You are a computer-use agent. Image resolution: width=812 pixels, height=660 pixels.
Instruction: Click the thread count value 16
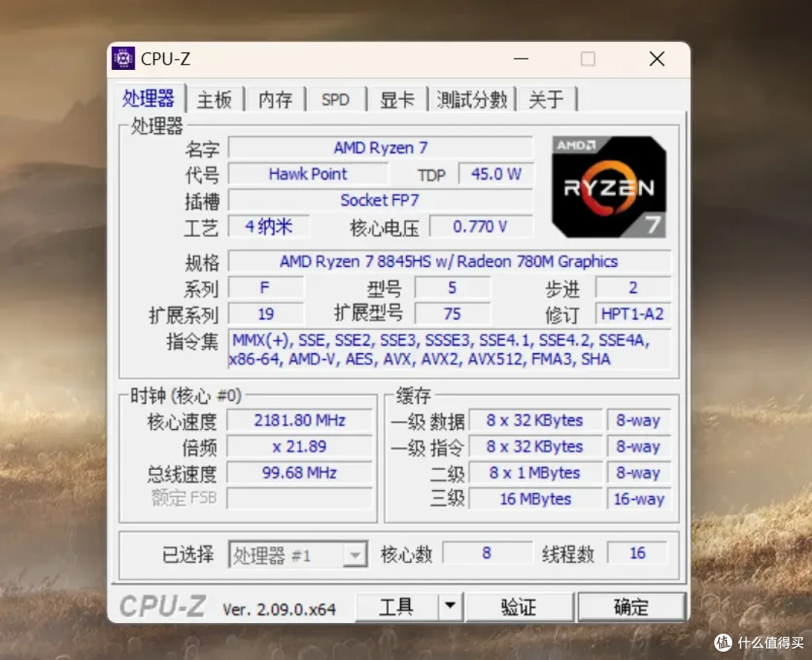point(638,553)
